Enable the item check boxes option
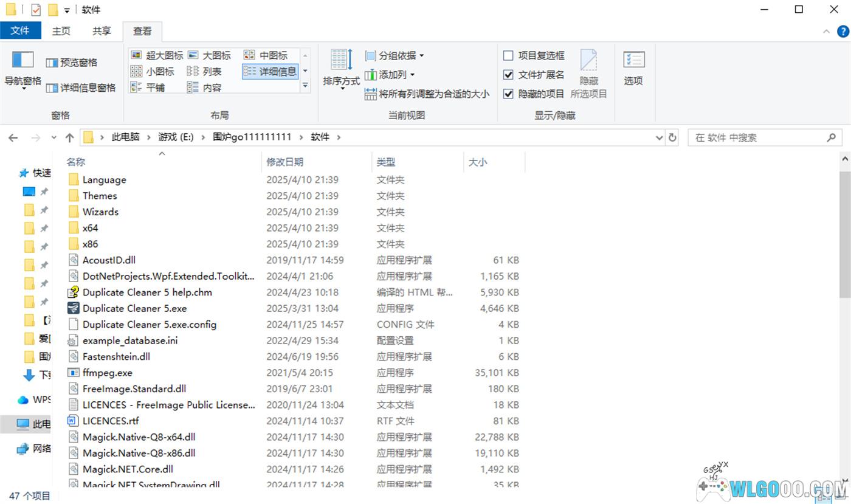 509,56
